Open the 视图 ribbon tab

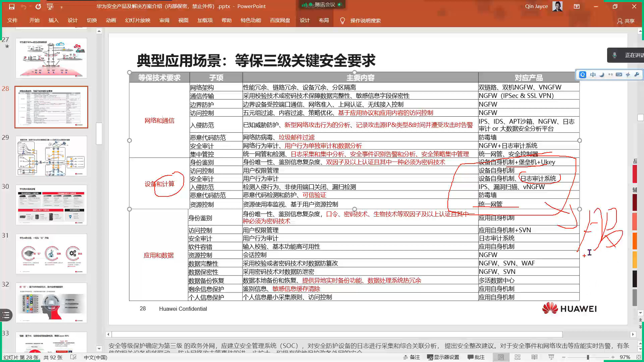pyautogui.click(x=183, y=20)
